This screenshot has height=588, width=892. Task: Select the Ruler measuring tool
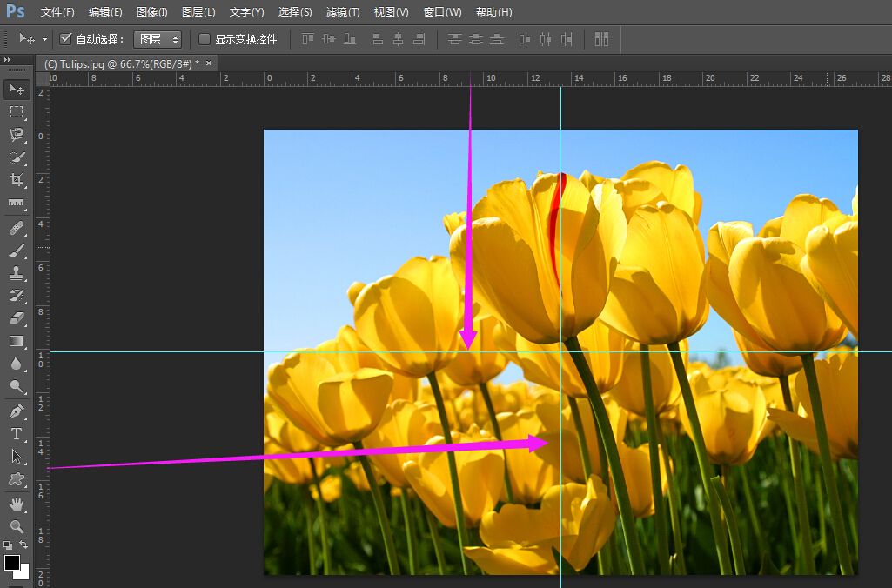pyautogui.click(x=17, y=203)
